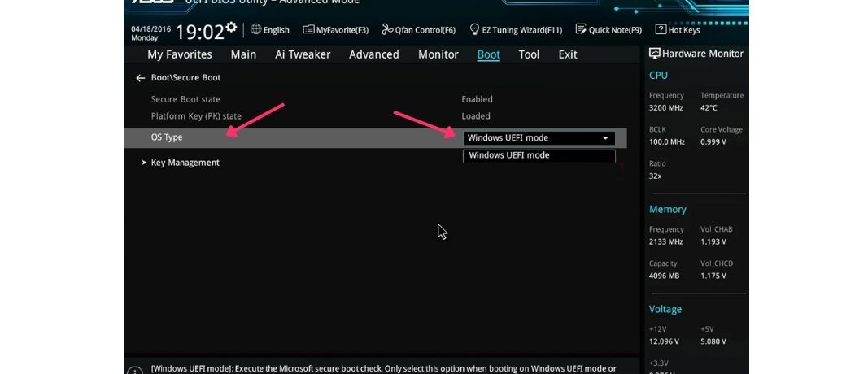Open Qfan Control(F6)
868x374 pixels.
tap(418, 30)
